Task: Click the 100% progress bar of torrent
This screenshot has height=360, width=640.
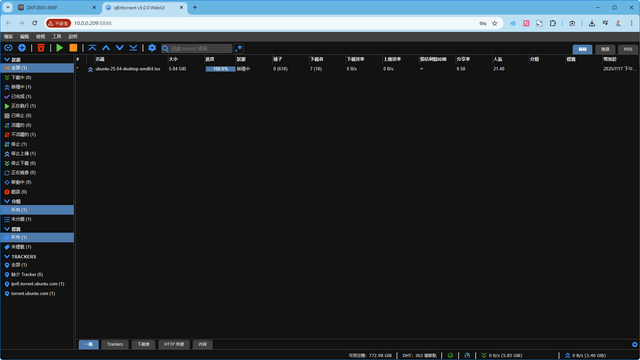Action: point(220,69)
